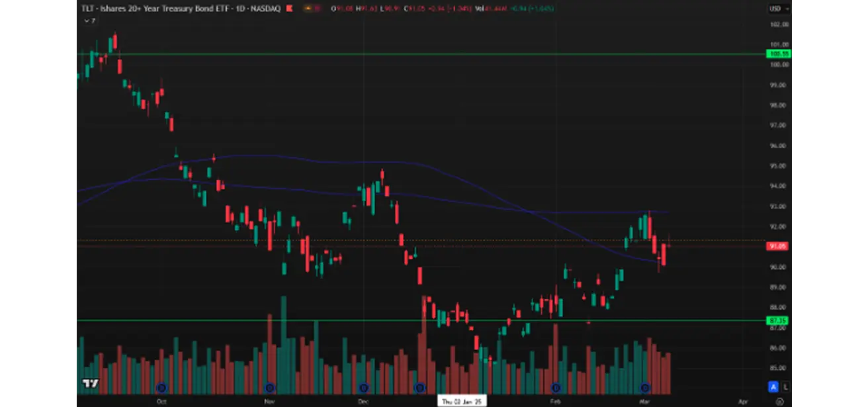Click the Apr label on the time axis

coord(744,401)
